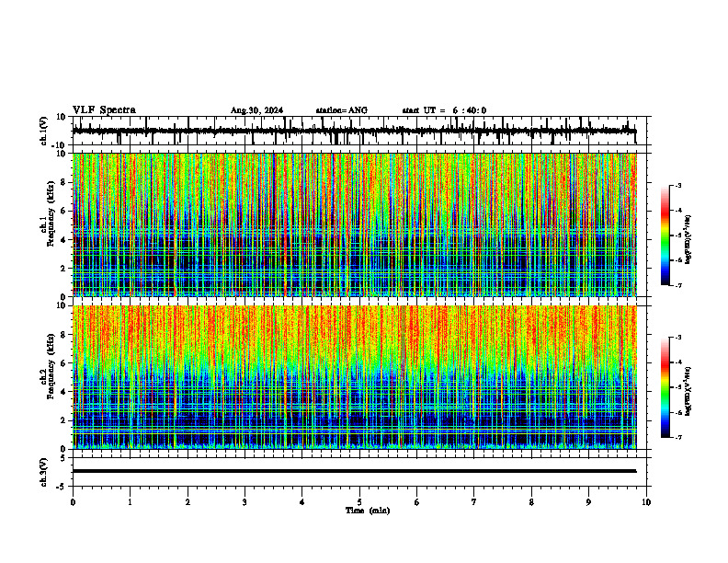Click the "-7" label on ch.2 colorbar

(678, 437)
